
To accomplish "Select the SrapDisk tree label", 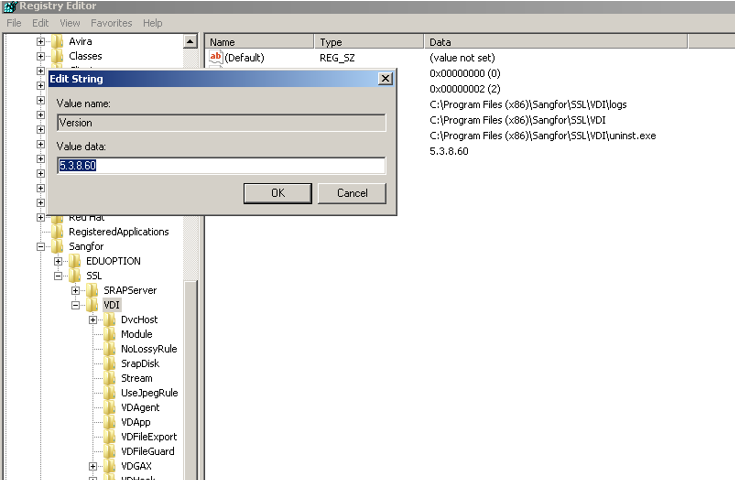I will click(x=140, y=364).
